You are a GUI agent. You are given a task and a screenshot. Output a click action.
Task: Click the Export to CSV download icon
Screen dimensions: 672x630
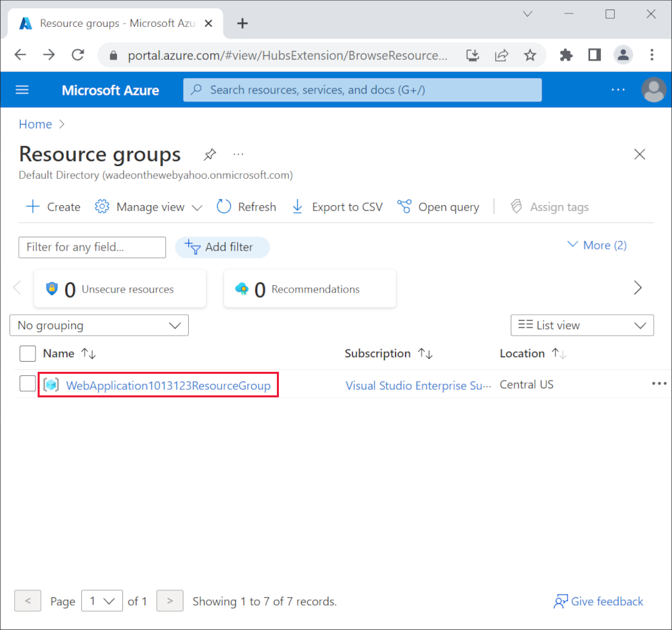pos(297,206)
